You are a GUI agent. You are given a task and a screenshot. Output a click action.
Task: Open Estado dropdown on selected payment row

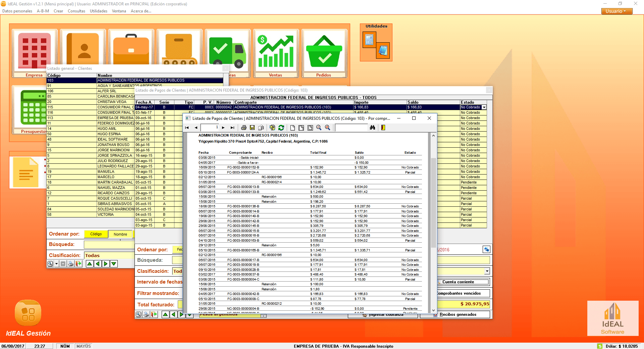pyautogui.click(x=484, y=107)
